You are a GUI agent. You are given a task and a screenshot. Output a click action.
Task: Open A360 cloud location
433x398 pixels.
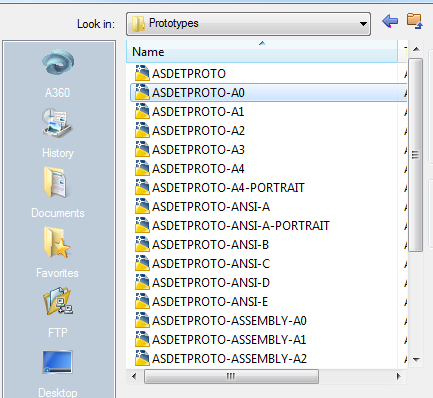pos(58,74)
